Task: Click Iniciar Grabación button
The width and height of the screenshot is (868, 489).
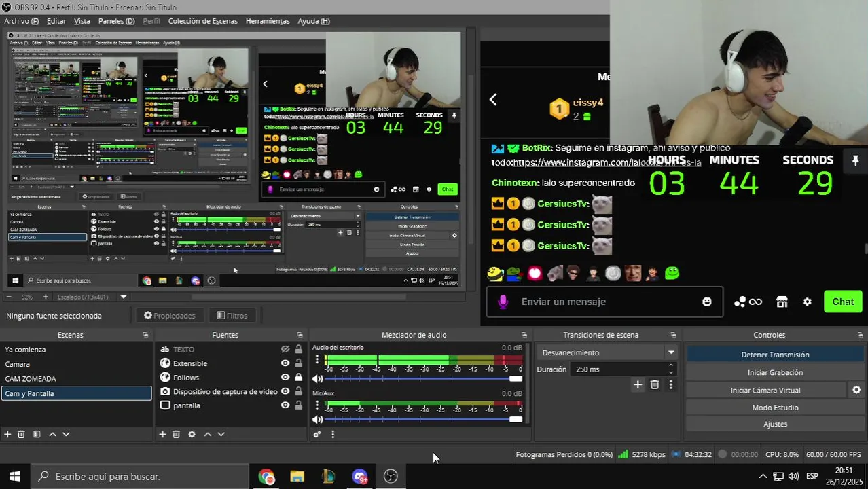Action: 775,372
